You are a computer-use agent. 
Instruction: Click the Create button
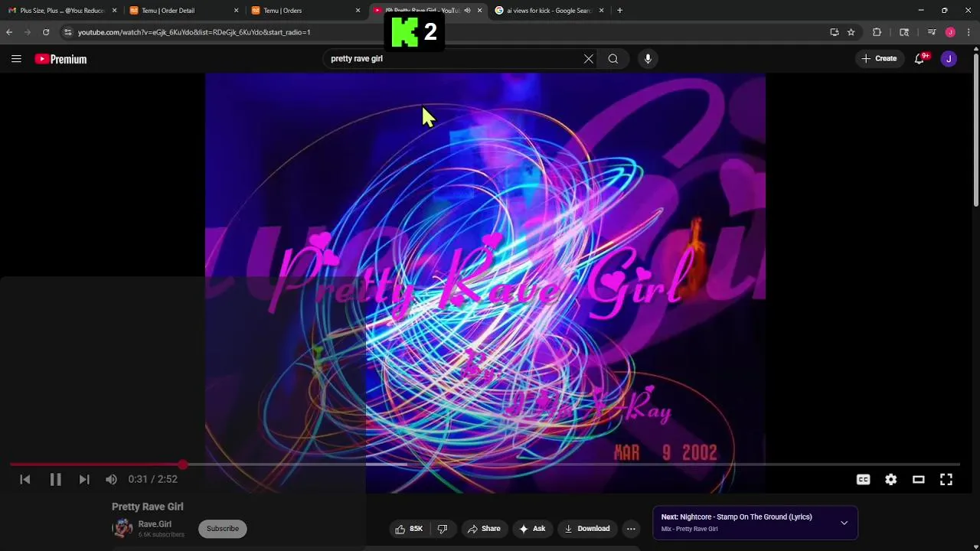point(879,59)
